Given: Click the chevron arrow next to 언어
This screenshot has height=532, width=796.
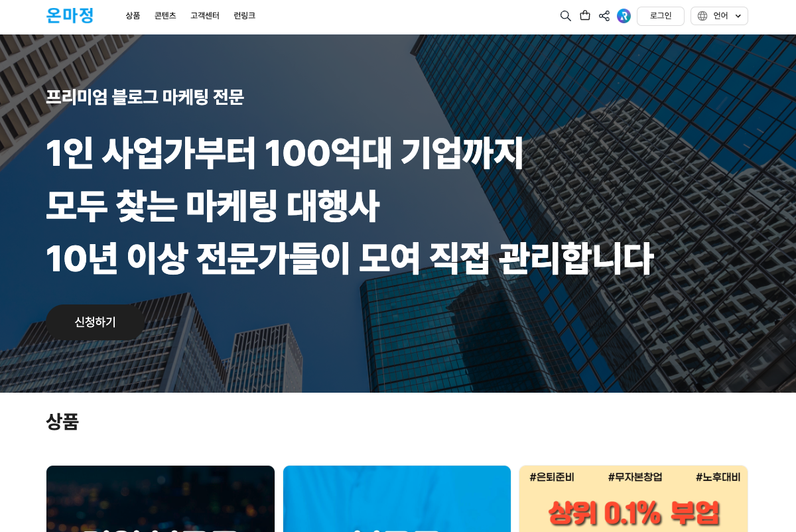Looking at the screenshot, I should 738,16.
